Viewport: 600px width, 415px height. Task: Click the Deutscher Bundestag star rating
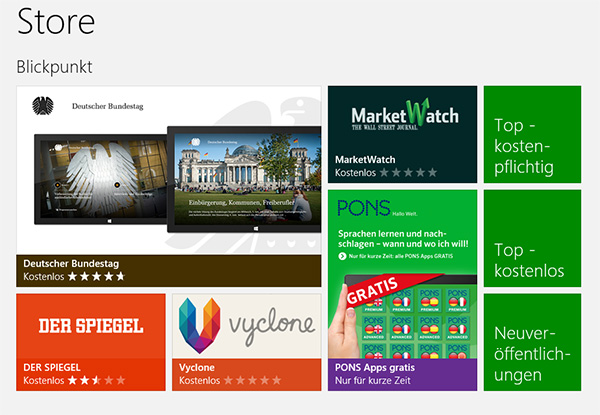click(96, 276)
